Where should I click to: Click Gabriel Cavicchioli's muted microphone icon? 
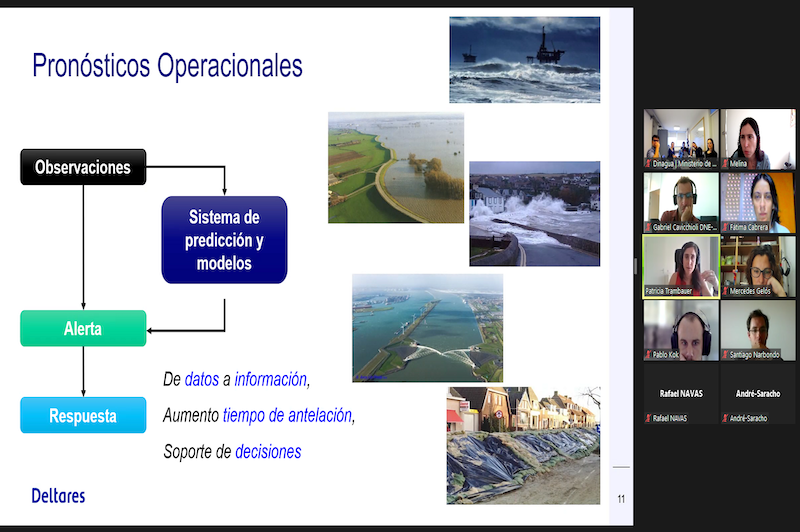648,227
